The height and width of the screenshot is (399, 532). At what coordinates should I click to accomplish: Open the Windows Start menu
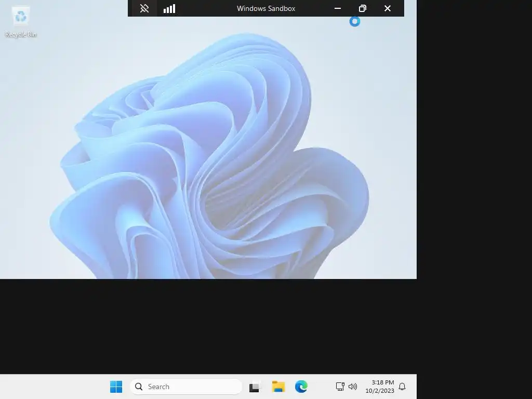(116, 387)
